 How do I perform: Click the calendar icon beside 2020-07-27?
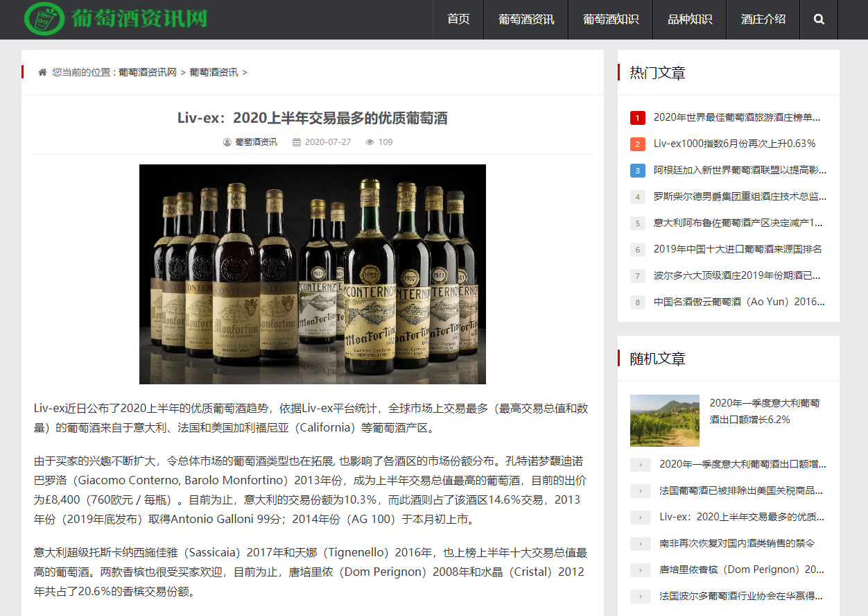297,142
